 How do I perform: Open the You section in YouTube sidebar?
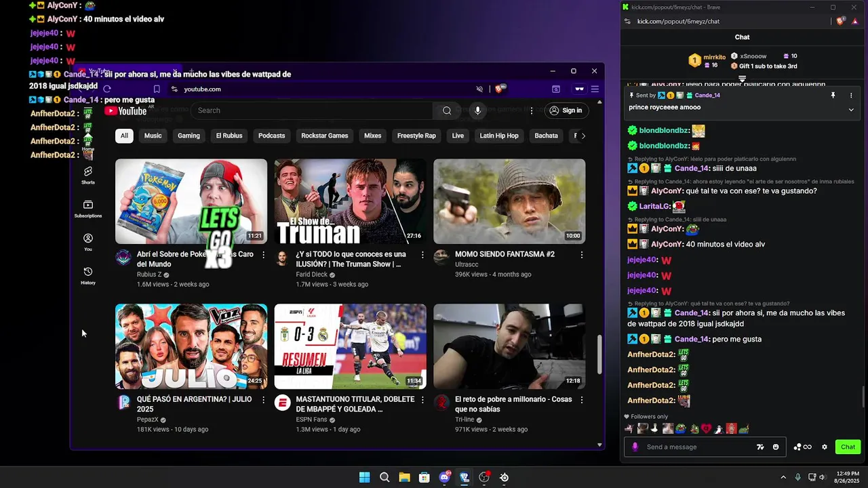click(x=88, y=242)
